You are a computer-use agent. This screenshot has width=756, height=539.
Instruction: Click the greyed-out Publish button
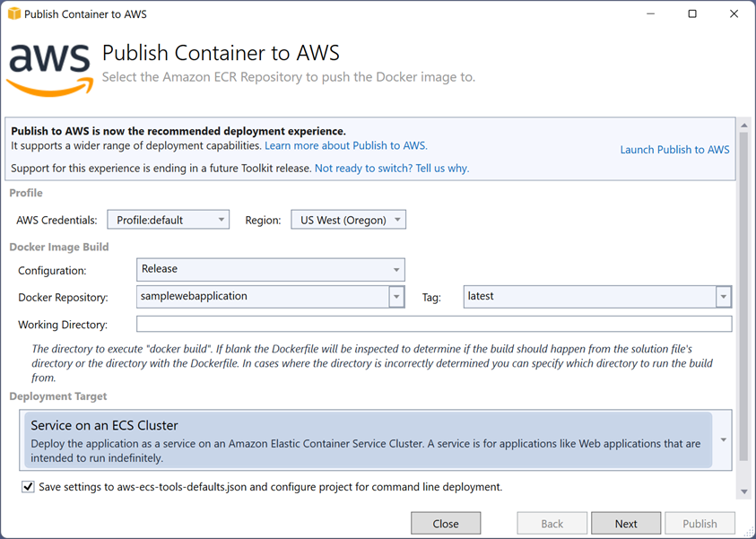coord(700,524)
